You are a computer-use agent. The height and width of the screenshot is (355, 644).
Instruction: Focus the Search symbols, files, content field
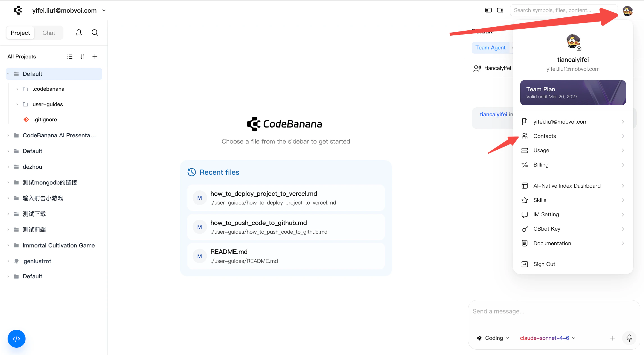pos(564,10)
